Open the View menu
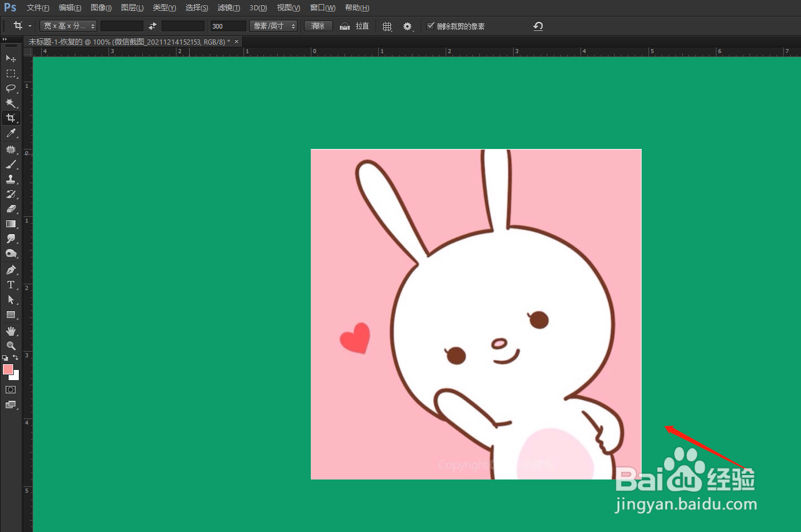 [x=288, y=8]
